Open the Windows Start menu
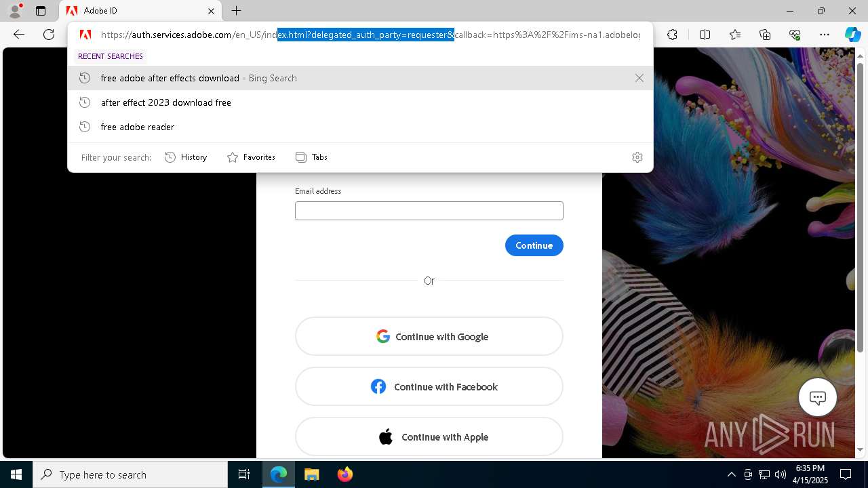This screenshot has height=488, width=868. click(x=16, y=474)
